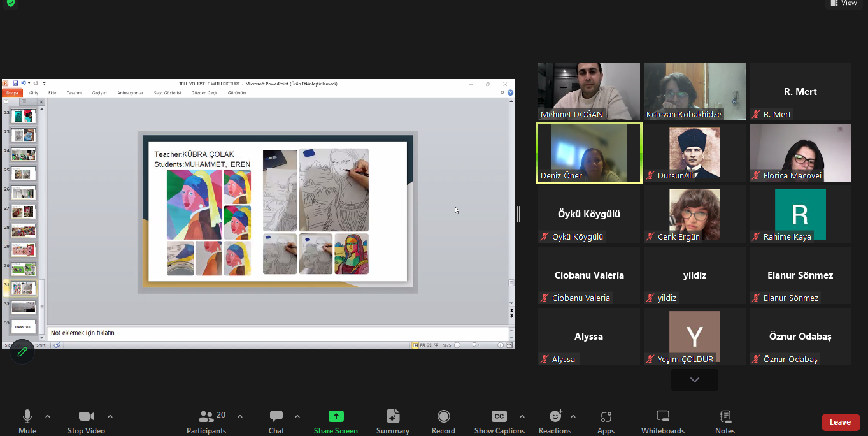868x436 pixels.
Task: Show Captions via the CC icon
Action: tap(499, 416)
